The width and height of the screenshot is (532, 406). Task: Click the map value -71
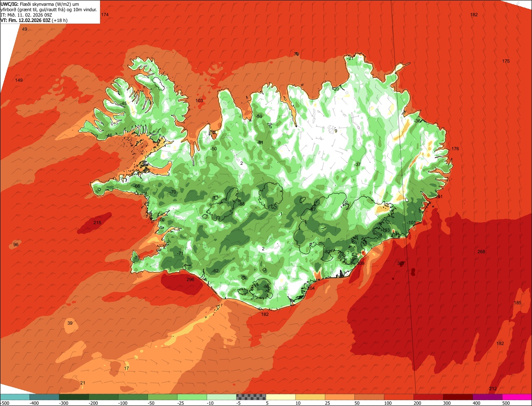(x=180, y=253)
